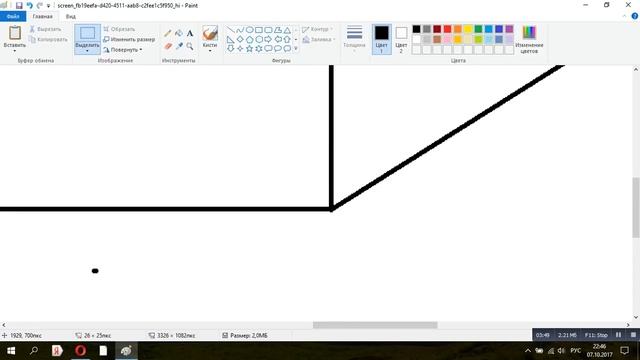
Task: Pick the yellow color swatch
Action: 468,29
